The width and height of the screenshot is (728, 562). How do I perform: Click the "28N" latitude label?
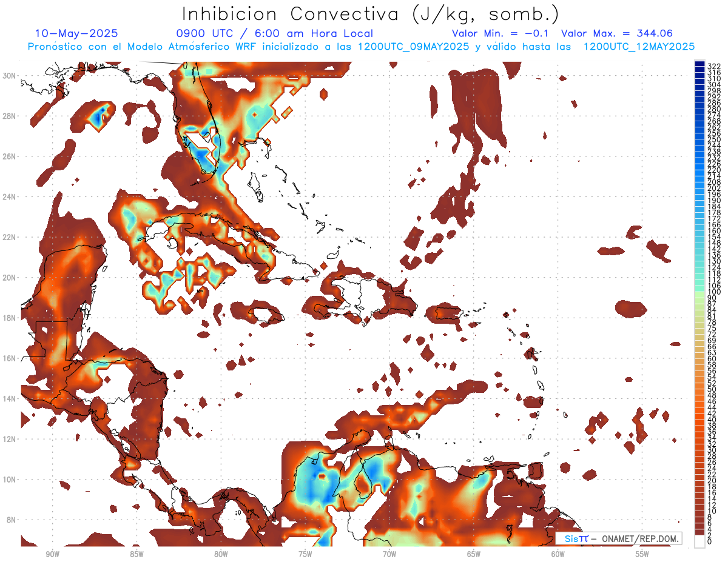10,116
